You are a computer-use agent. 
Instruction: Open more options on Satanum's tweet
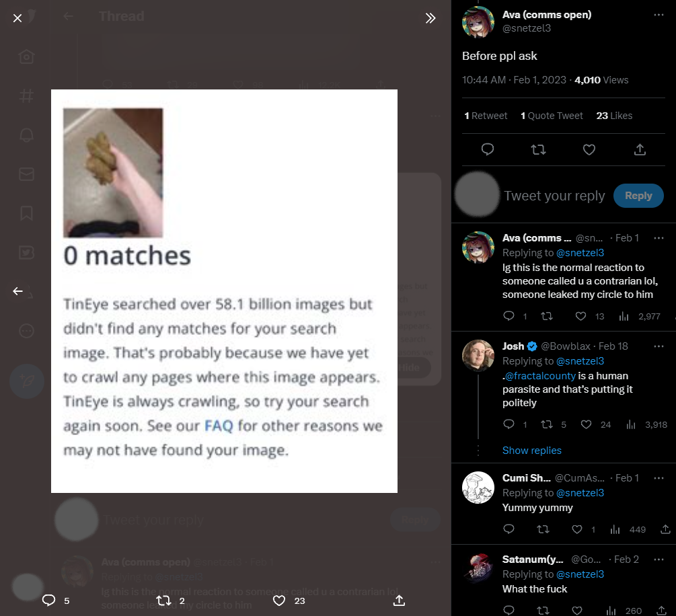click(x=659, y=560)
